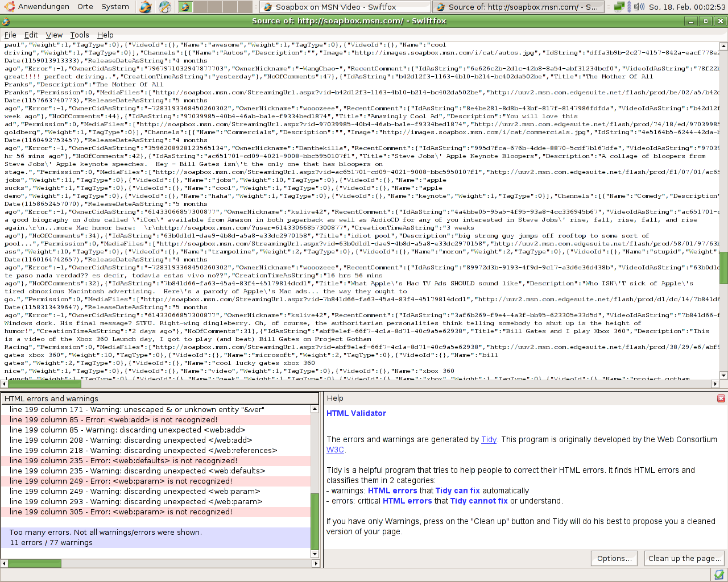Click the network connection tray icon
The width and height of the screenshot is (728, 582).
click(619, 7)
